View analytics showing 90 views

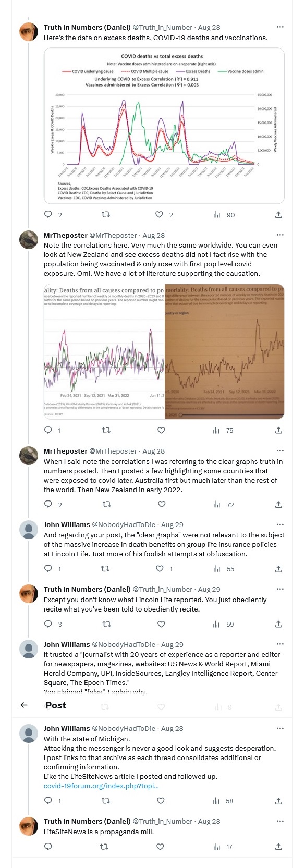pos(224,214)
